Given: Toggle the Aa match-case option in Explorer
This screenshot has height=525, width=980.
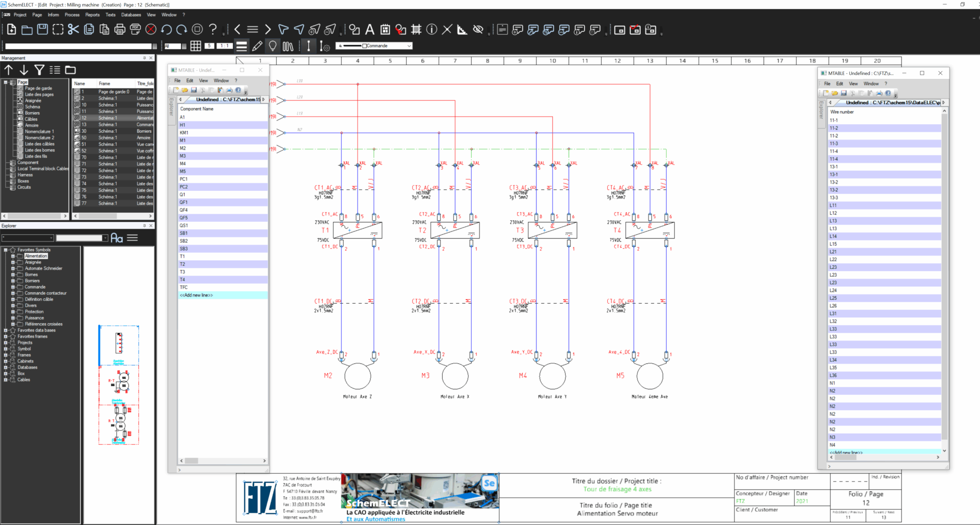Looking at the screenshot, I should tap(117, 238).
